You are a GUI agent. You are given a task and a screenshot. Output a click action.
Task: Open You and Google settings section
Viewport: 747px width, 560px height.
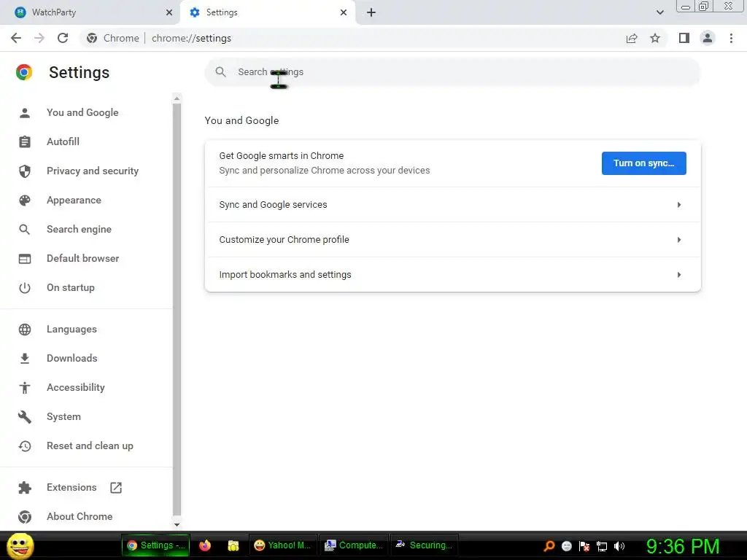pos(82,113)
